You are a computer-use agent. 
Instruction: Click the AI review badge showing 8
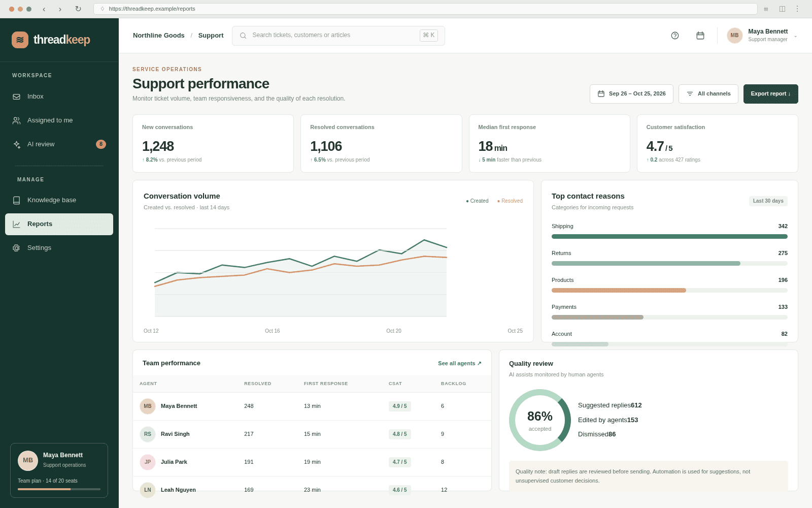coord(101,144)
